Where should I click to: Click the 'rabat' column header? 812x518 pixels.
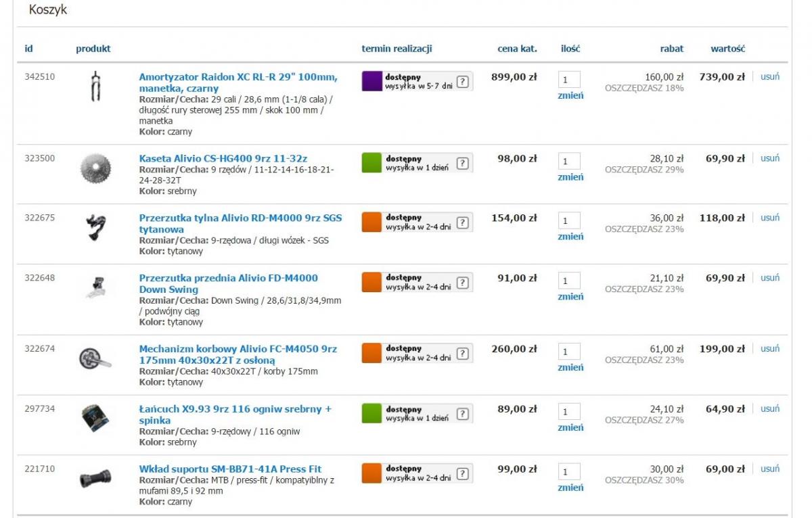[x=672, y=49]
